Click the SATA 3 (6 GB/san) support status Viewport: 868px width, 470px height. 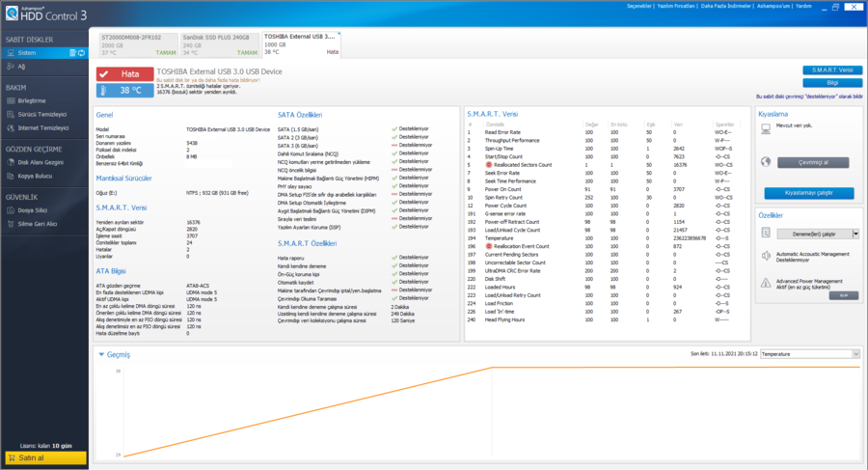click(x=412, y=145)
